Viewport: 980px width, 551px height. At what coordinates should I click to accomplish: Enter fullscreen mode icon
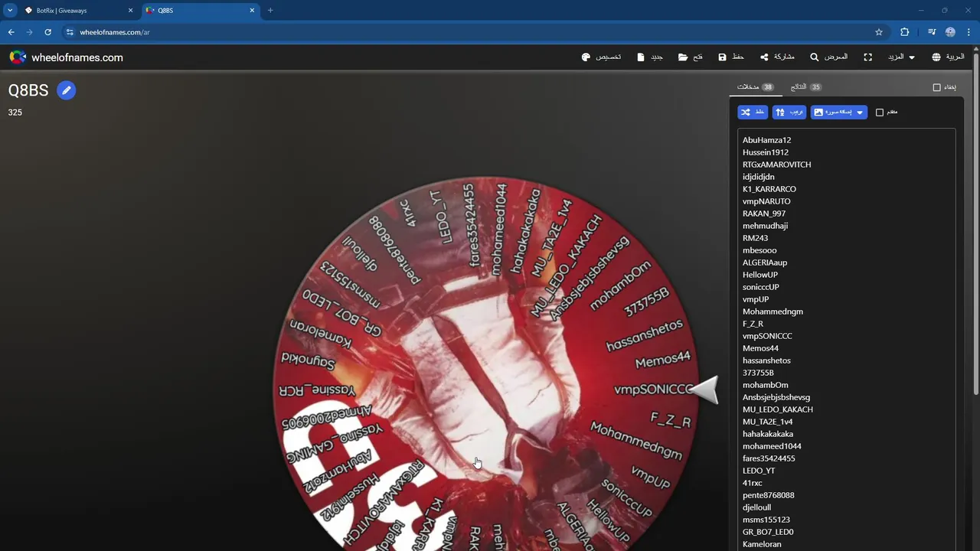tap(868, 57)
